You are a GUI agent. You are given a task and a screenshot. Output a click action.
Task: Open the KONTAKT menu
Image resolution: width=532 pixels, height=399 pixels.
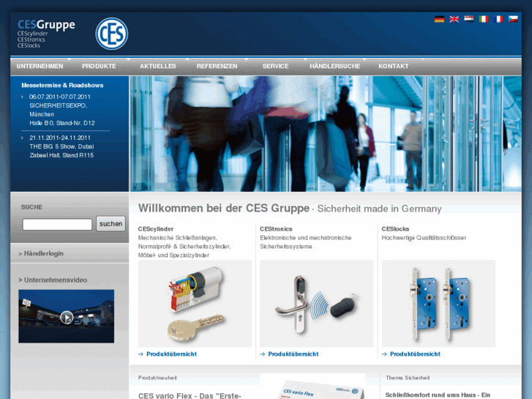point(394,66)
